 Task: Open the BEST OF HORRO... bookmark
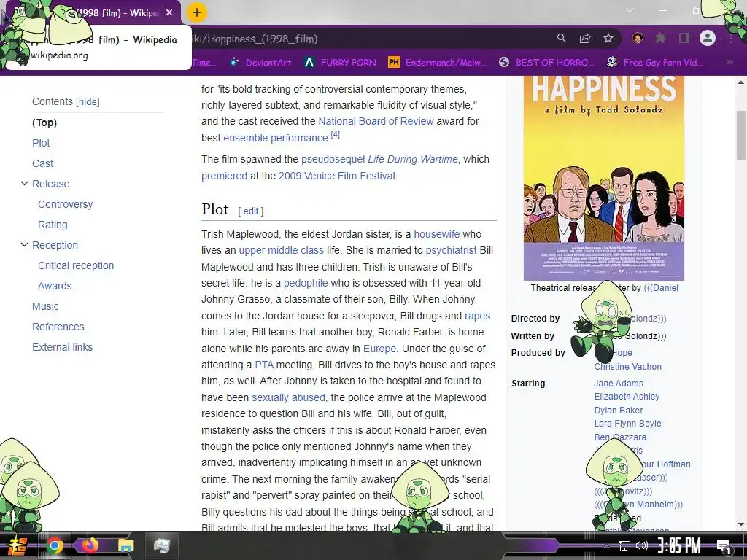[546, 63]
